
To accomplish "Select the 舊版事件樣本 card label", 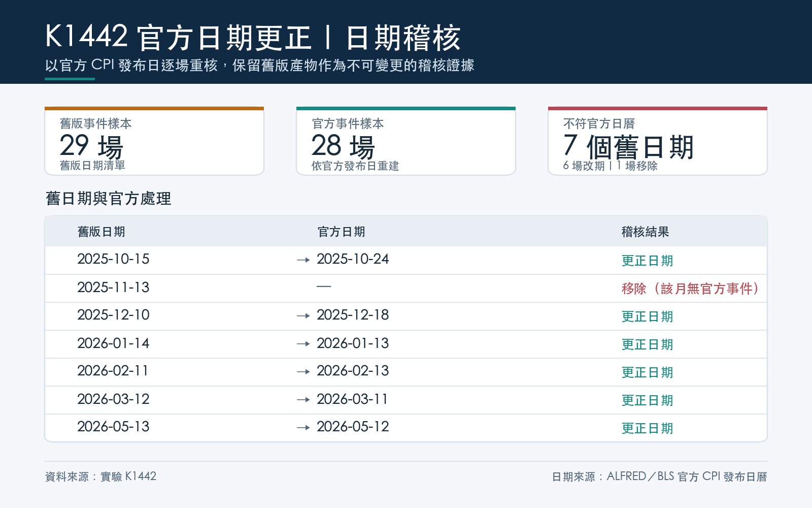I will pyautogui.click(x=96, y=123).
